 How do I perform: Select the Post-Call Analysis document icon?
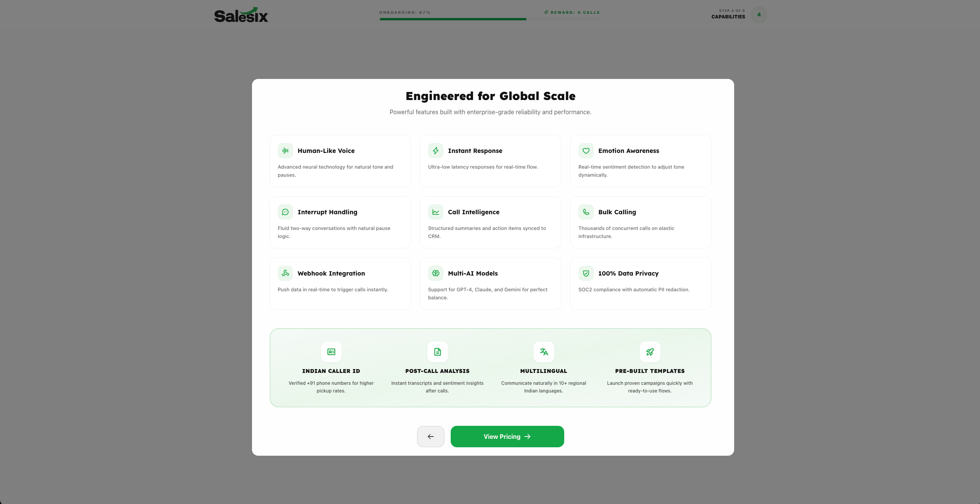pos(437,352)
